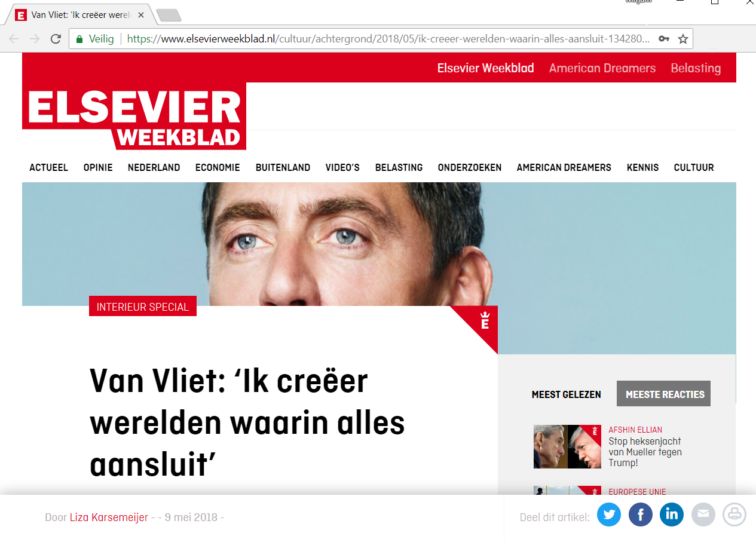756x539 pixels.
Task: Share article on Facebook
Action: tap(640, 514)
